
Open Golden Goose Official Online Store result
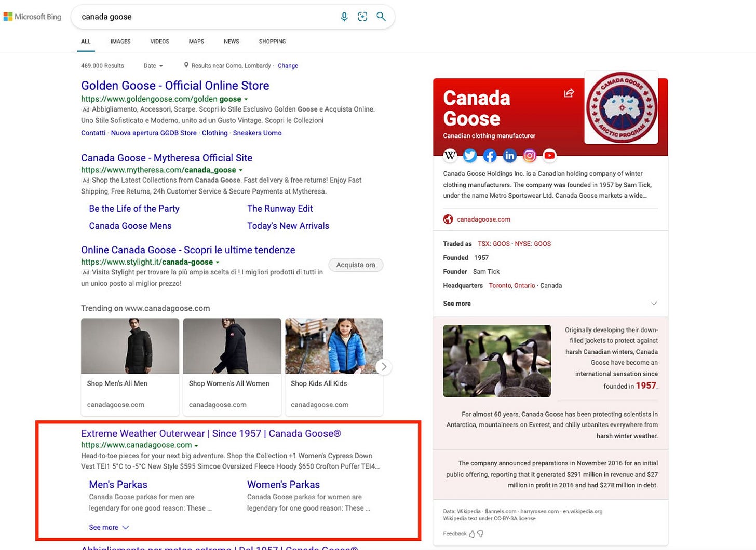click(x=175, y=86)
